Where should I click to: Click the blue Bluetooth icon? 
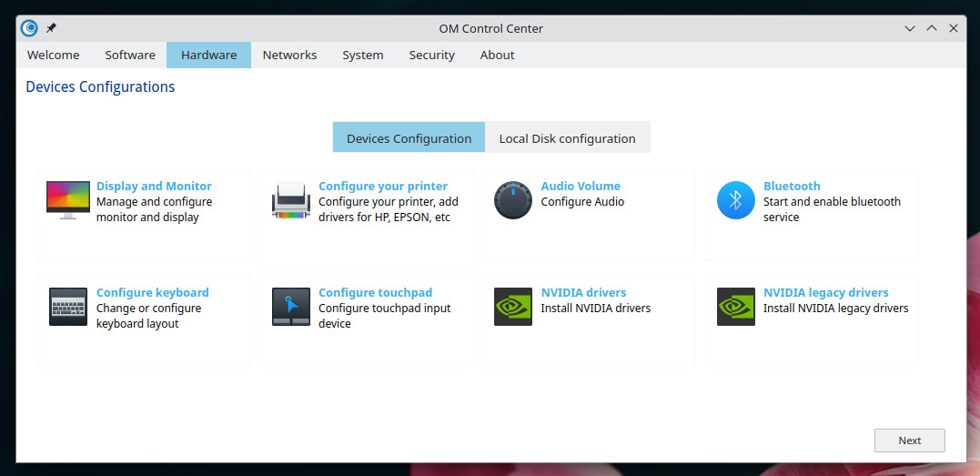click(735, 200)
